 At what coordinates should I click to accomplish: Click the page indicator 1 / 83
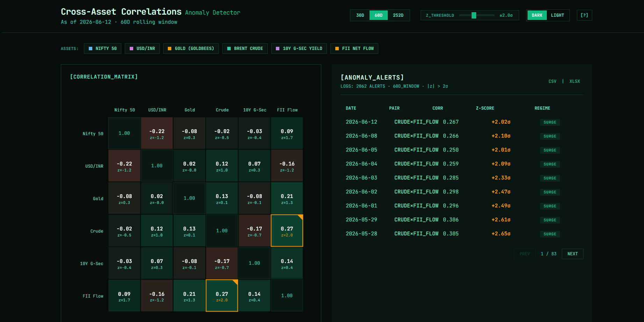point(549,254)
